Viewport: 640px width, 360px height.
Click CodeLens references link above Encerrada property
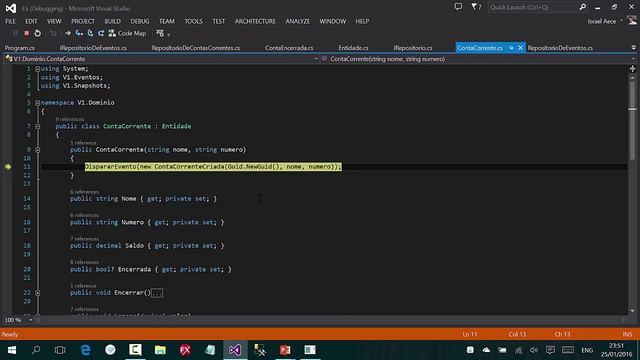tap(84, 262)
